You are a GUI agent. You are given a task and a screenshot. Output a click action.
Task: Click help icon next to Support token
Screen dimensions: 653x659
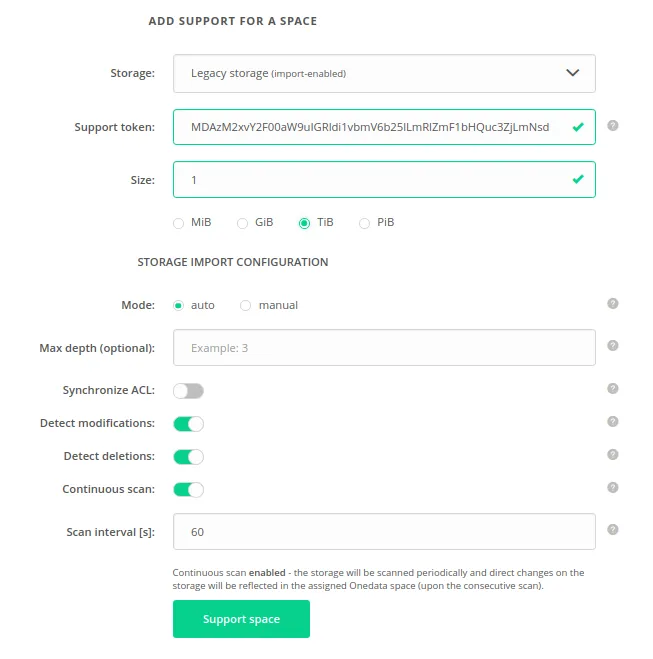click(613, 126)
